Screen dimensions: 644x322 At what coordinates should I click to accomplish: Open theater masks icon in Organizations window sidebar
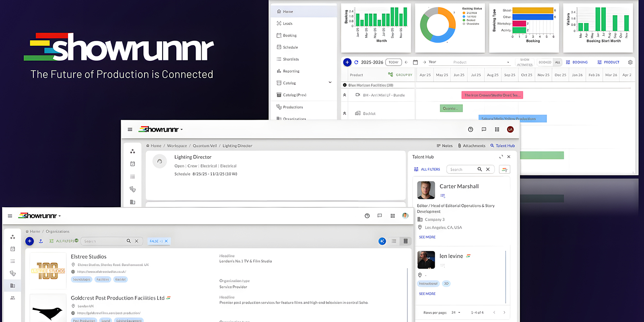(12, 273)
